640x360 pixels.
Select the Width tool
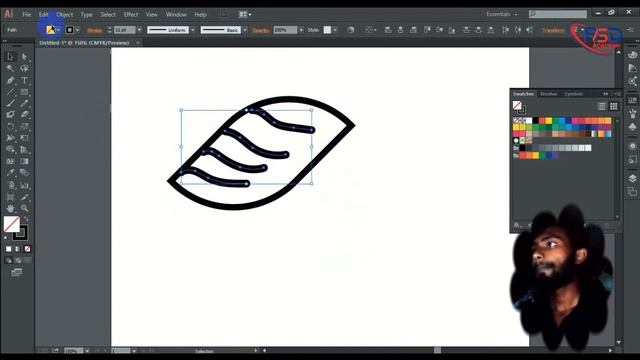(x=11, y=138)
